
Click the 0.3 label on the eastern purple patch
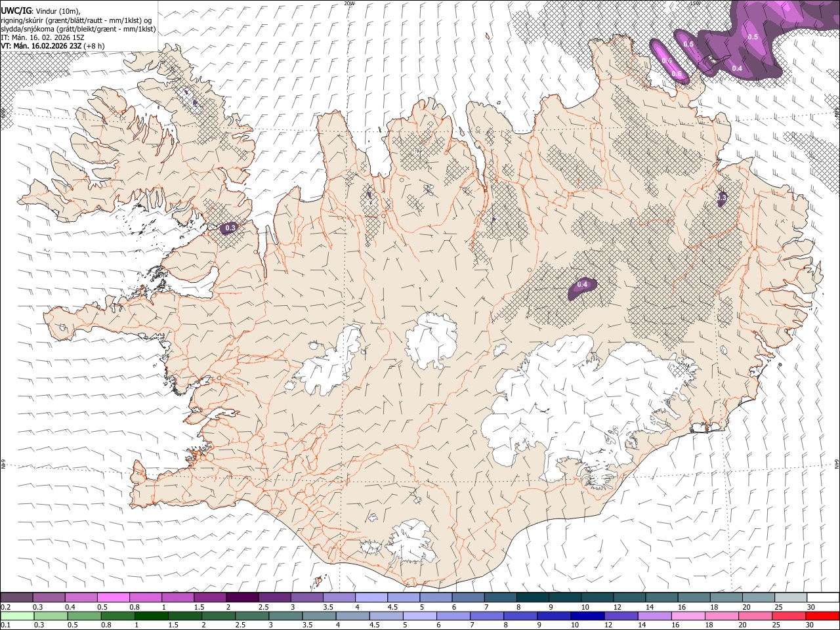[721, 198]
